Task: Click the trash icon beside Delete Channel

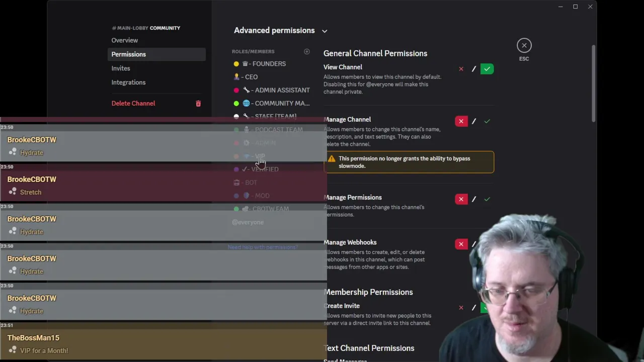Action: [198, 104]
